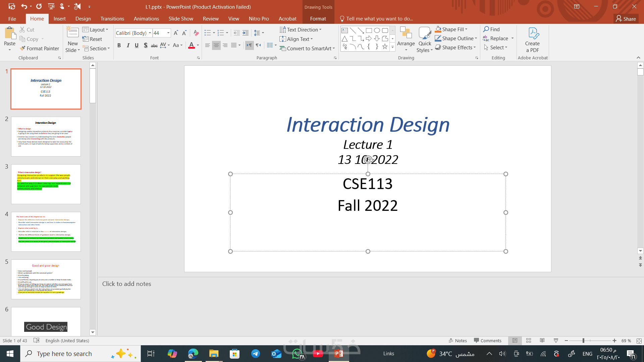Toggle the Notes pane in status bar
644x362 pixels.
[458, 341]
